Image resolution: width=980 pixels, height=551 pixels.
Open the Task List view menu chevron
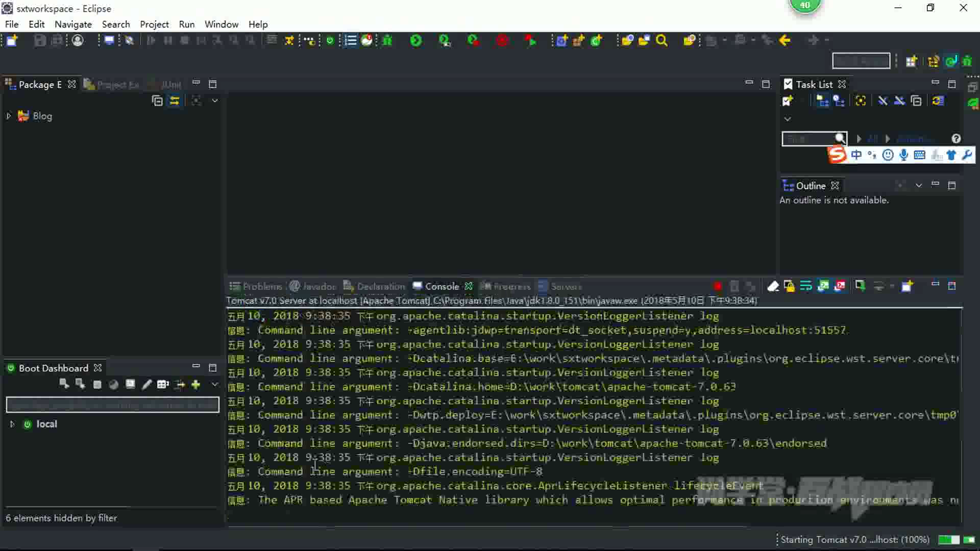click(x=788, y=119)
